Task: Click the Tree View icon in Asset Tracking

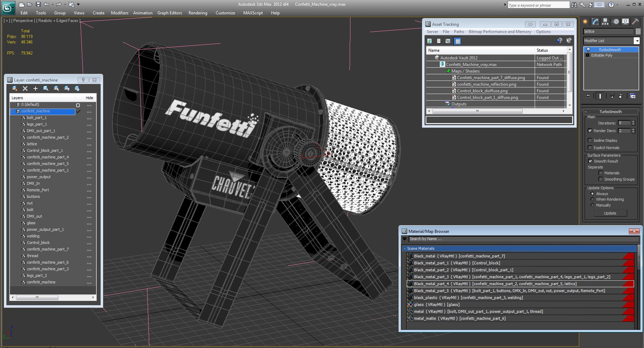Action: click(x=448, y=41)
